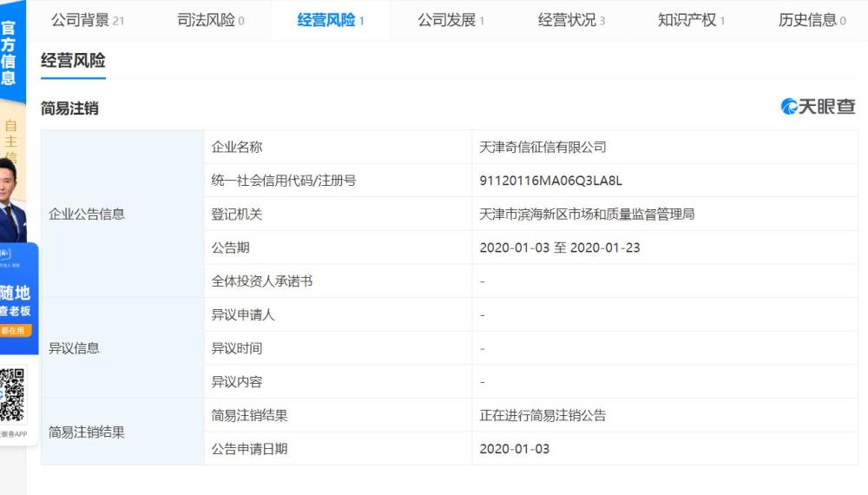
Task: Switch to the 经营状况 tab
Action: click(x=571, y=21)
